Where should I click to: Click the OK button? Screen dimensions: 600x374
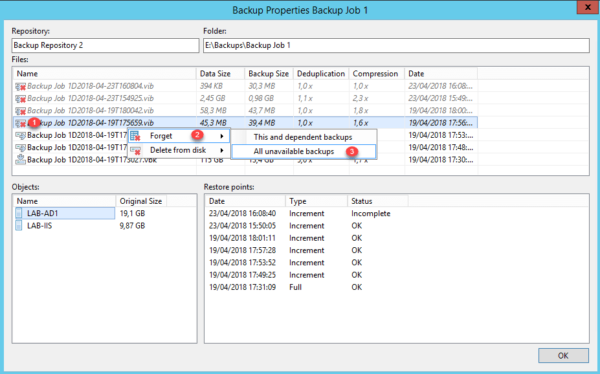(563, 356)
